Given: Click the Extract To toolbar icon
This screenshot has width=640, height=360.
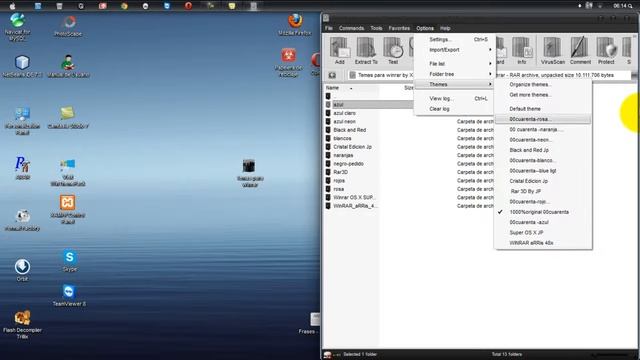Looking at the screenshot, I should [366, 50].
